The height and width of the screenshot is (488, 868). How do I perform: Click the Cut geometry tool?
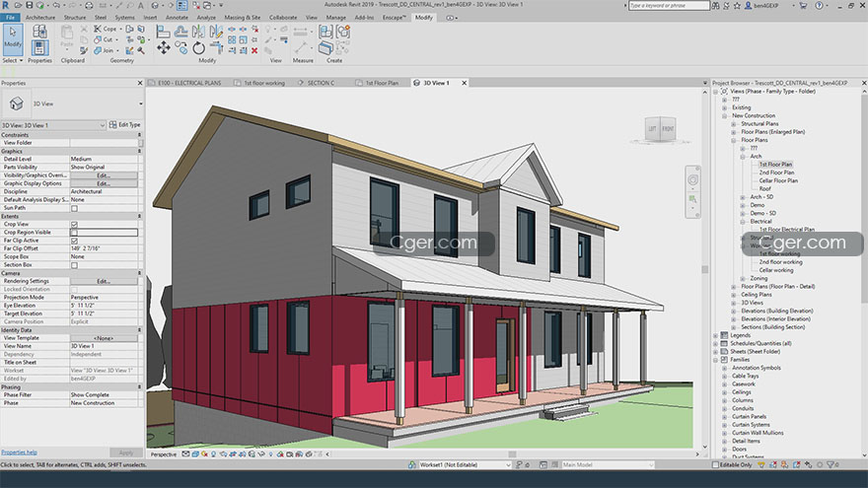tap(104, 39)
